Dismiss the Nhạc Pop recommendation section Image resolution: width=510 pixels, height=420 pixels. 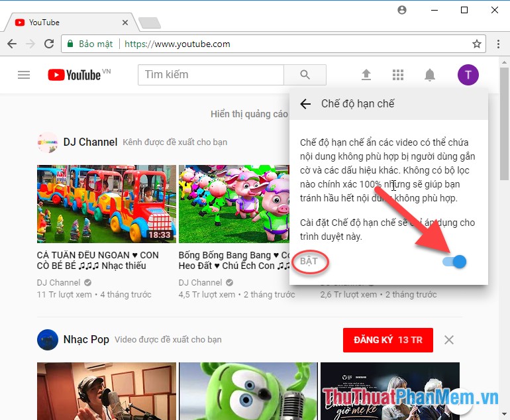click(449, 340)
